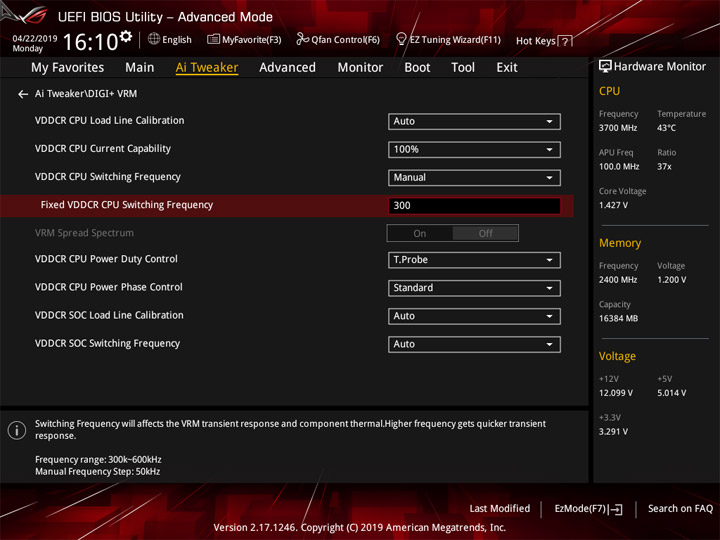Select VDDCR SOC Switching Frequency label
The height and width of the screenshot is (540, 720).
click(107, 343)
